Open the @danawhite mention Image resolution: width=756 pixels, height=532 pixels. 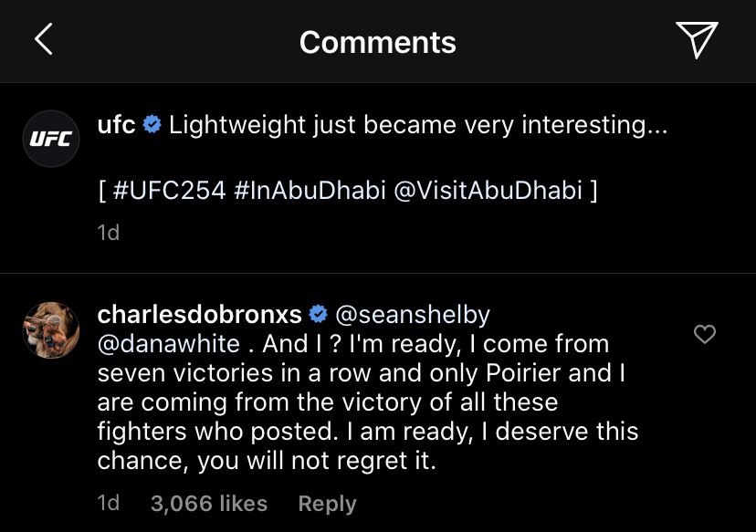point(169,345)
